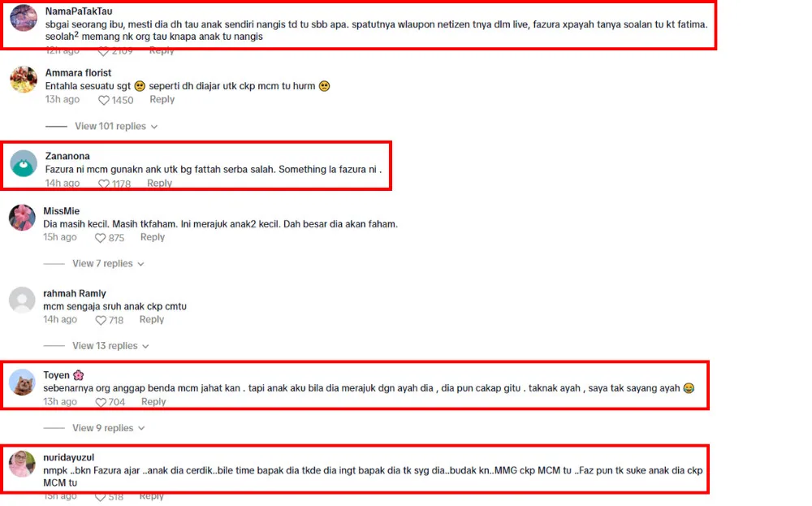
Task: Expand View 7 replies under MissMie
Action: tap(108, 264)
